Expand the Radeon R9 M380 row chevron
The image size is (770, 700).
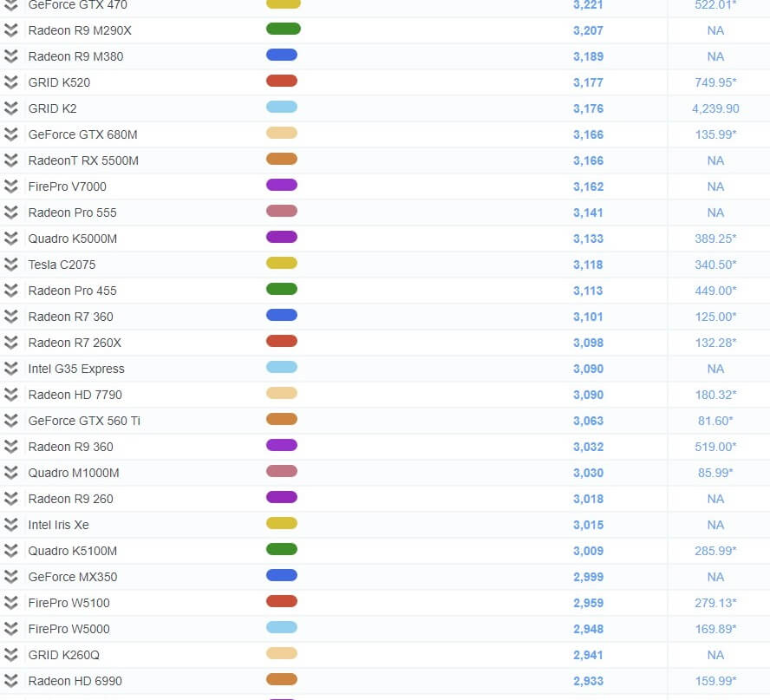click(10, 56)
